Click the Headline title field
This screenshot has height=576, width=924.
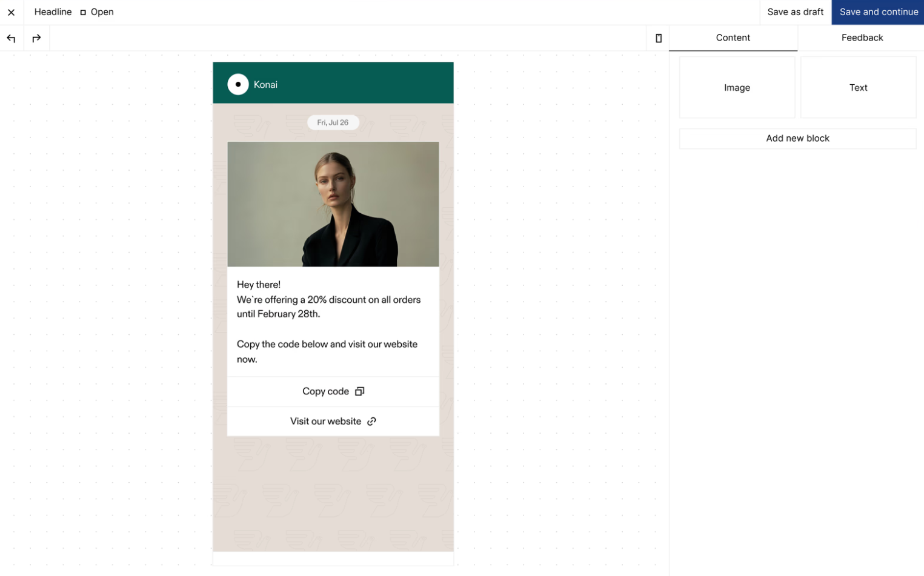53,12
